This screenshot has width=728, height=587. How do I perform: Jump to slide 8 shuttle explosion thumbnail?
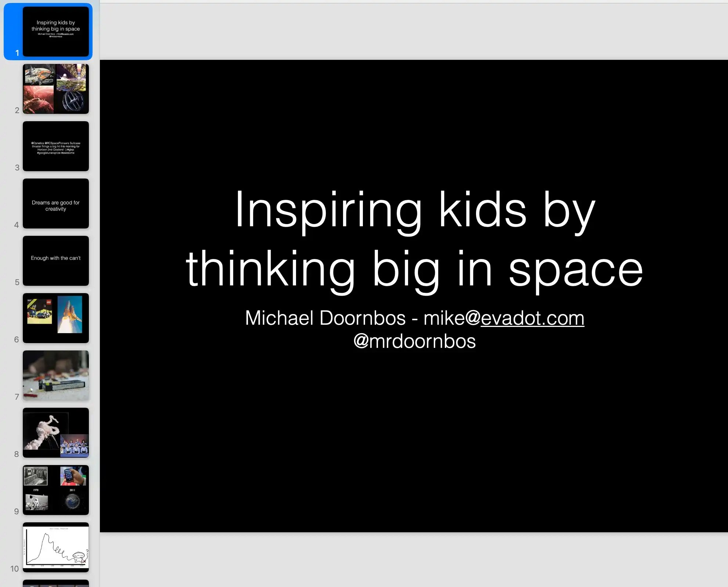(x=55, y=433)
